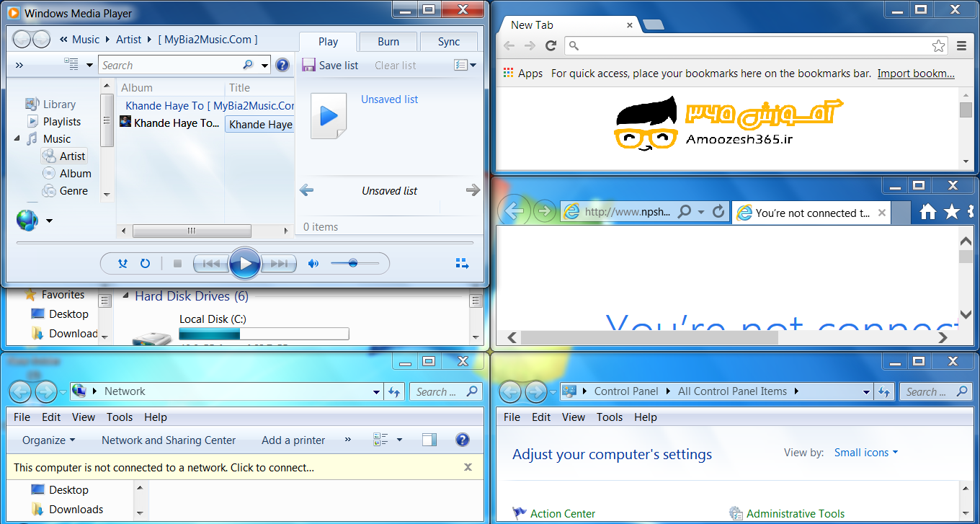Screen dimensions: 980x524
Task: Click Network and Sharing Center
Action: coord(169,440)
